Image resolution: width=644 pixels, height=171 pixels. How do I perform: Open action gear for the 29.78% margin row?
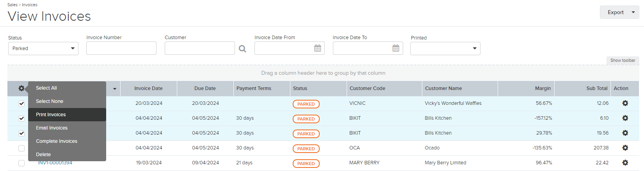point(625,133)
